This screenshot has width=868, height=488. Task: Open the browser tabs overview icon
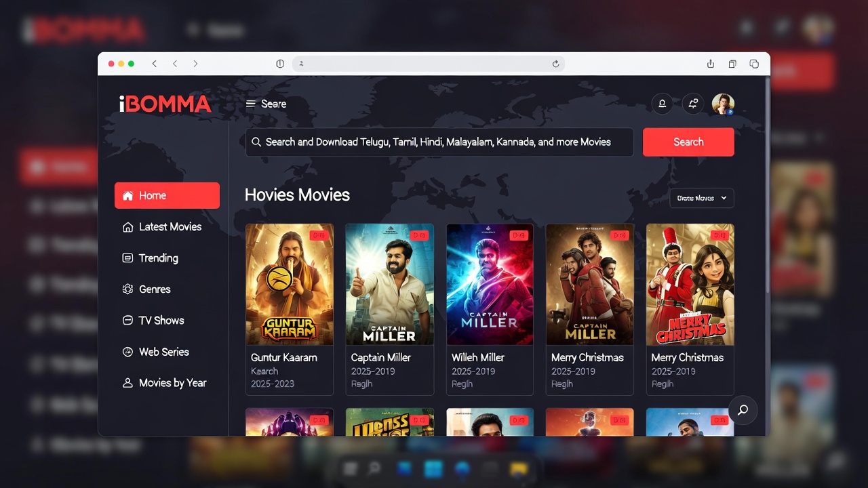[754, 64]
